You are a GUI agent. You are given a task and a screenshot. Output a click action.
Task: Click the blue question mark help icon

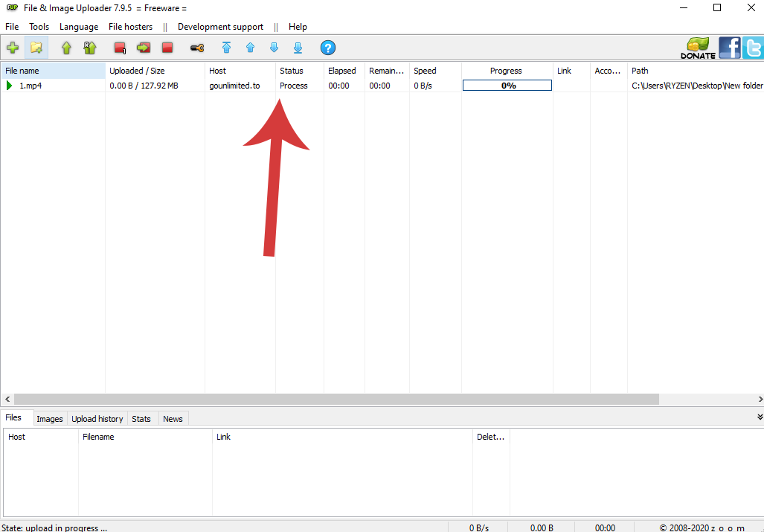(x=328, y=48)
